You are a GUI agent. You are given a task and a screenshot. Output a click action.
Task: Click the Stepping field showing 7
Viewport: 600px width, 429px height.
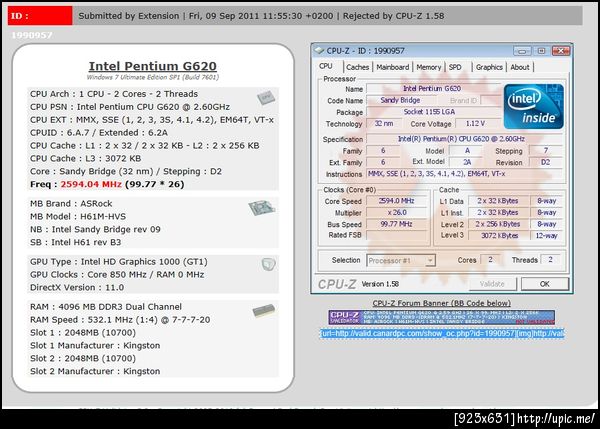tap(546, 150)
